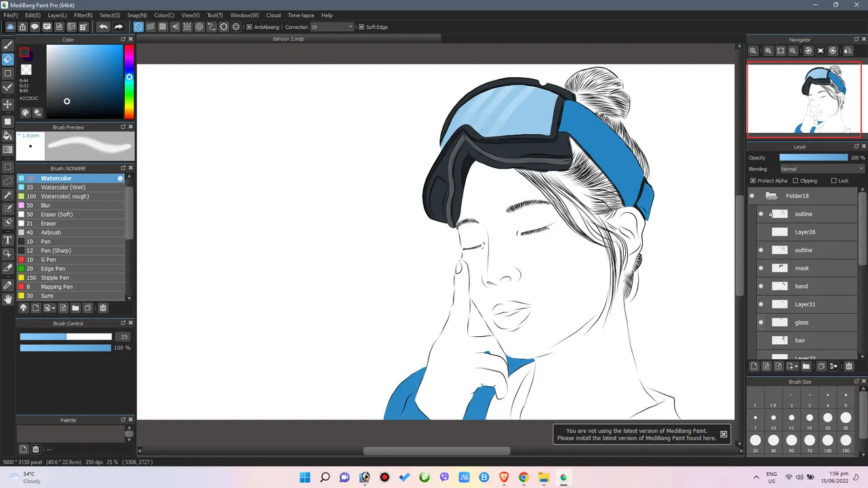Open the Layer menu

click(57, 15)
